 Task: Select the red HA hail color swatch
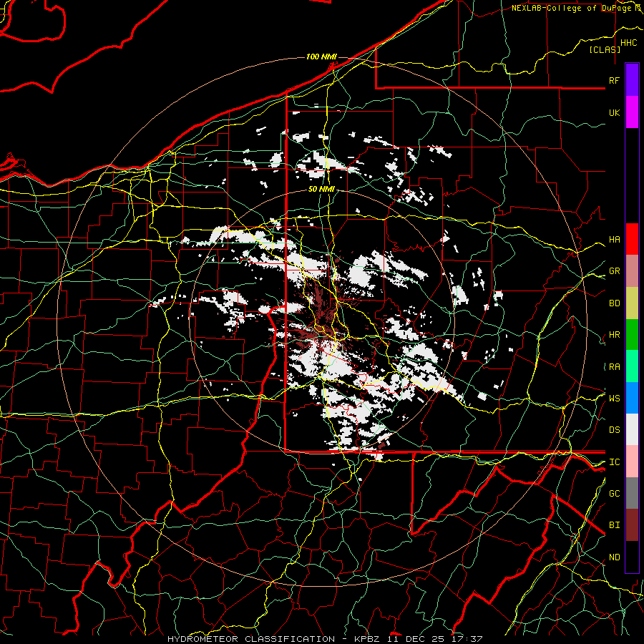tap(632, 239)
